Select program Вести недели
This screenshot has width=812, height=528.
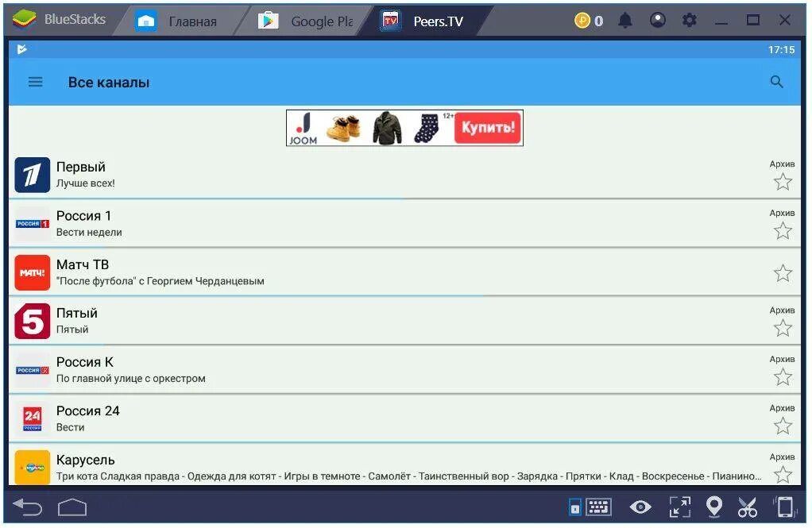pos(89,232)
